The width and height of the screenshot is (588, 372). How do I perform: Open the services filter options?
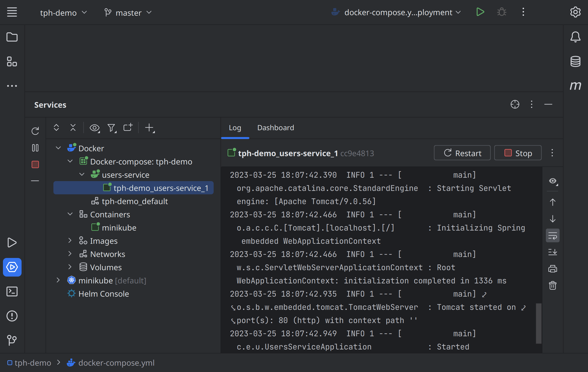click(x=112, y=128)
